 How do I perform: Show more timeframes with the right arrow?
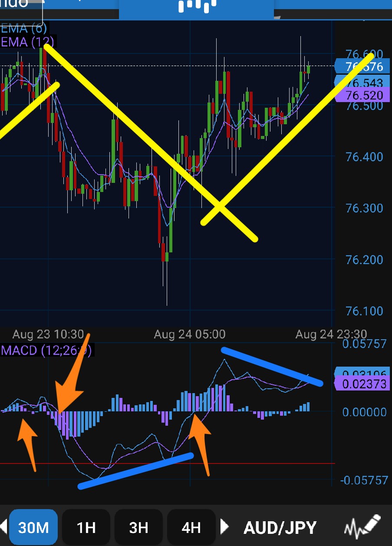pyautogui.click(x=224, y=527)
